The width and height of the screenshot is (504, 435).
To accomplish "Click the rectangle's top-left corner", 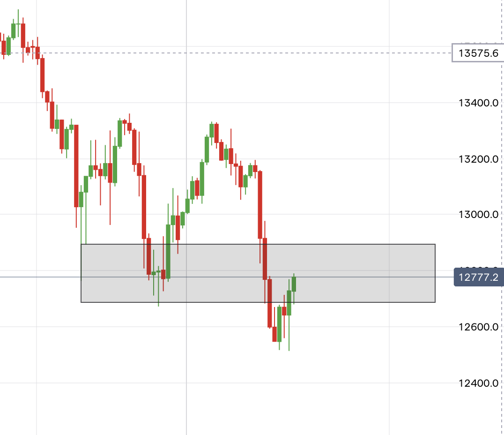I will coord(81,244).
